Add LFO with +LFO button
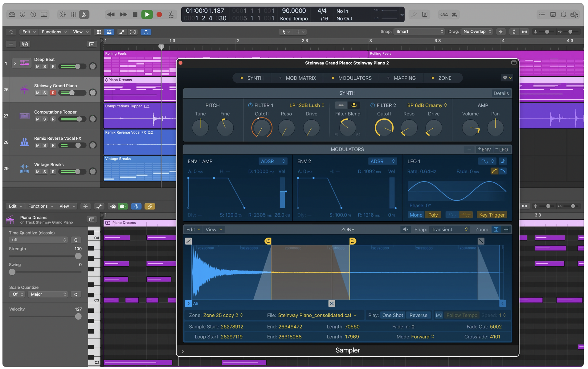The height and width of the screenshot is (369, 588). coord(501,150)
